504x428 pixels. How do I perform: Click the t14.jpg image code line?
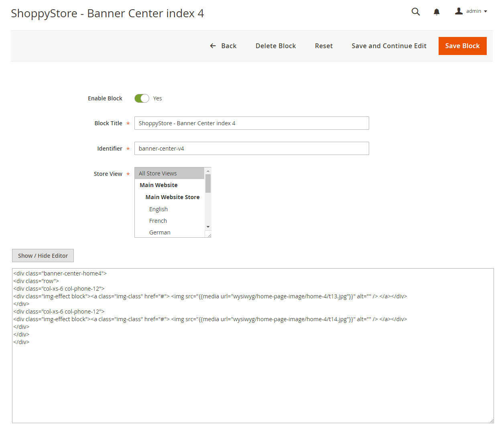[210, 319]
